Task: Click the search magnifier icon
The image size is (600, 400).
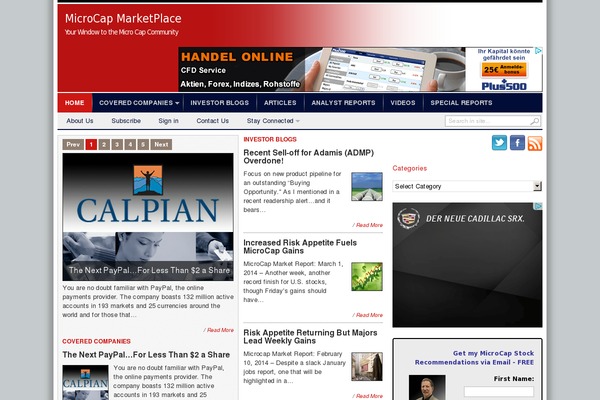Action: (x=535, y=121)
